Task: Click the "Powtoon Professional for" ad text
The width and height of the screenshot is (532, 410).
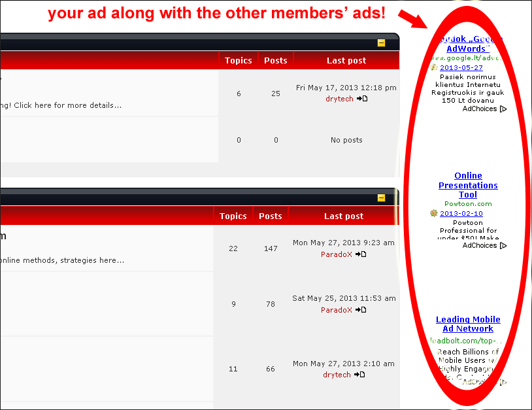Action: [x=468, y=226]
